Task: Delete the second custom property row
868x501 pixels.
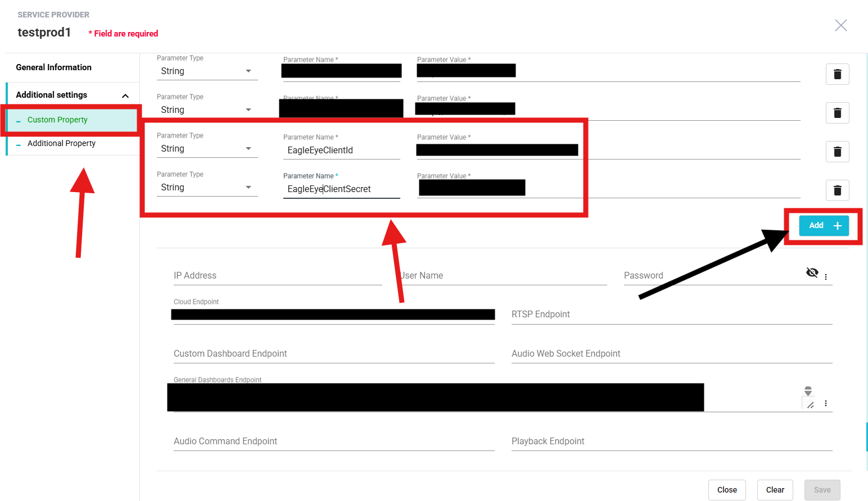Action: click(x=837, y=113)
